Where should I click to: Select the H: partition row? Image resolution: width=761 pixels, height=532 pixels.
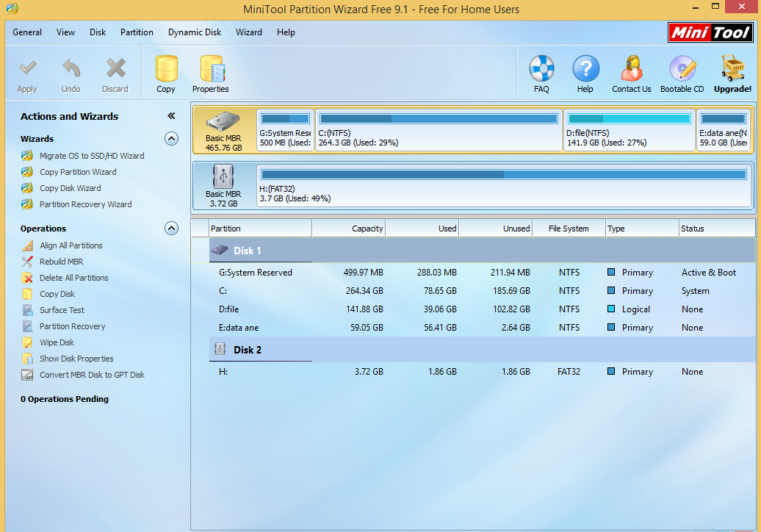[483, 372]
